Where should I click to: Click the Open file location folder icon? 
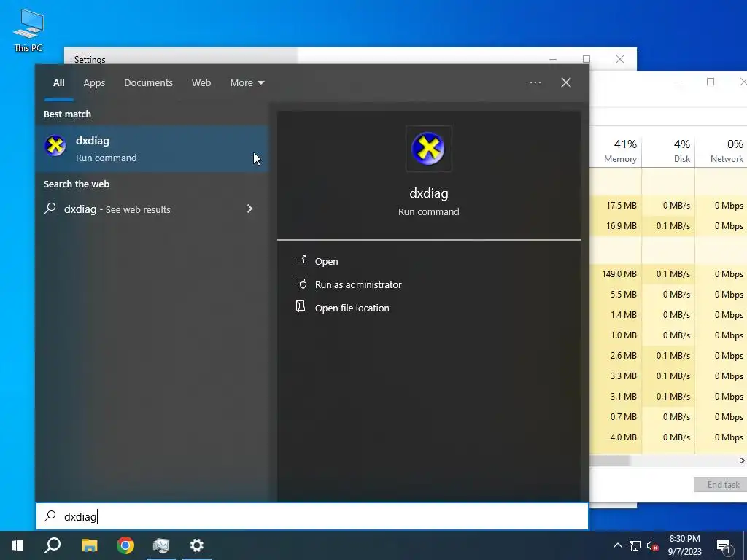[300, 307]
